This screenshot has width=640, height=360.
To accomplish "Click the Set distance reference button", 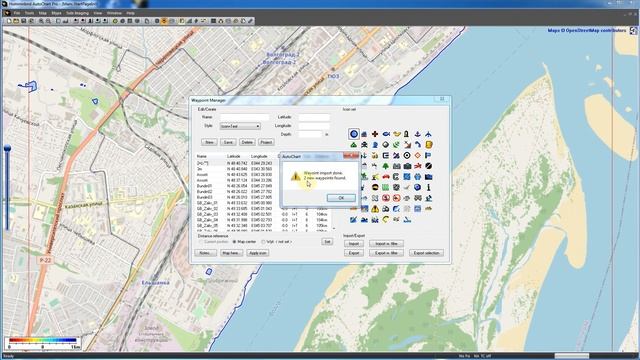I will click(x=327, y=242).
